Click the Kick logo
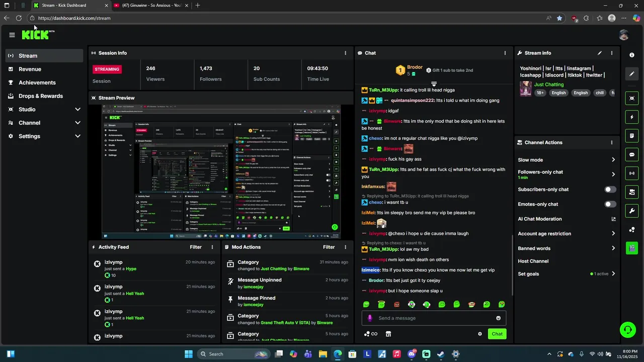 (38, 35)
